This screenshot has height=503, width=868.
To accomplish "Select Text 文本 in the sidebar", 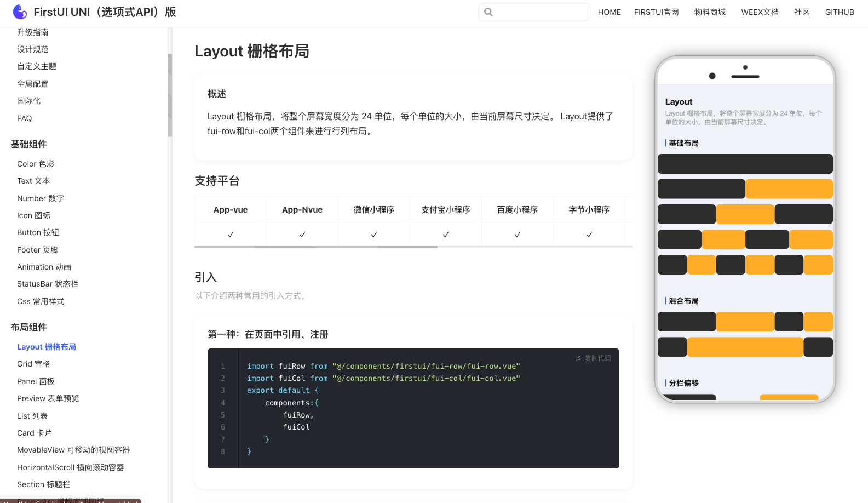I will tap(33, 181).
